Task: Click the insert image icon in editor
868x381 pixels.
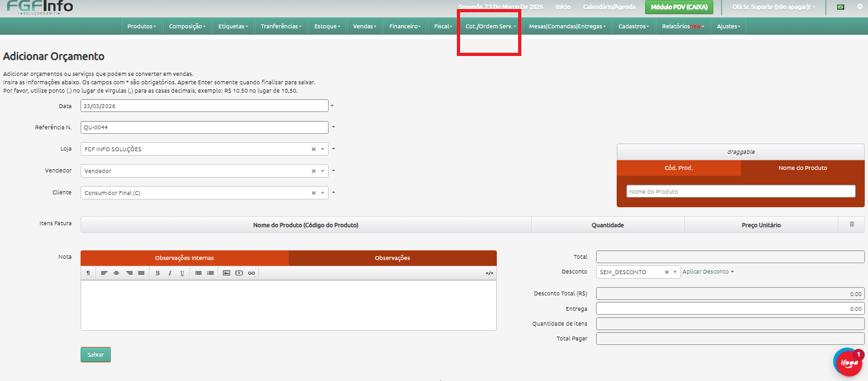Action: click(226, 273)
